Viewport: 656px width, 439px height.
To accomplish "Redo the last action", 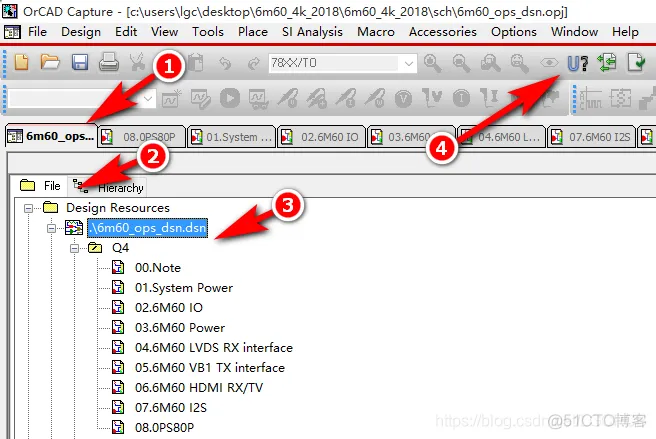I will click(254, 64).
